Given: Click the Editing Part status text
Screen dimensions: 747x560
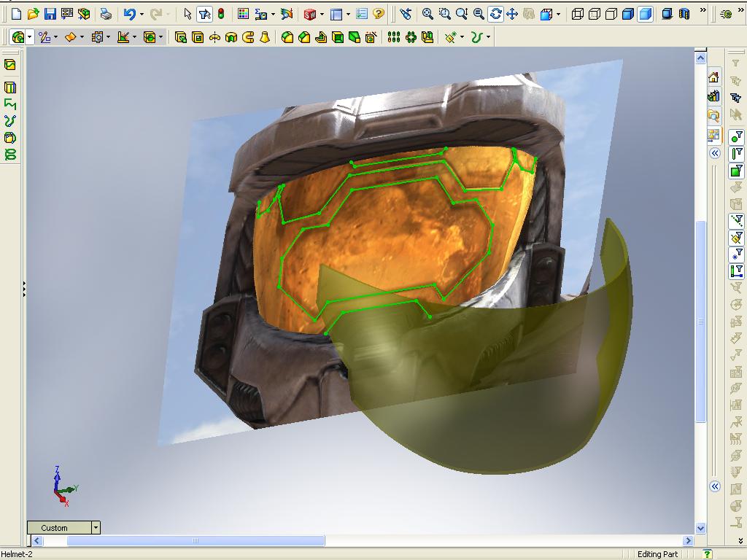Looking at the screenshot, I should 657,554.
